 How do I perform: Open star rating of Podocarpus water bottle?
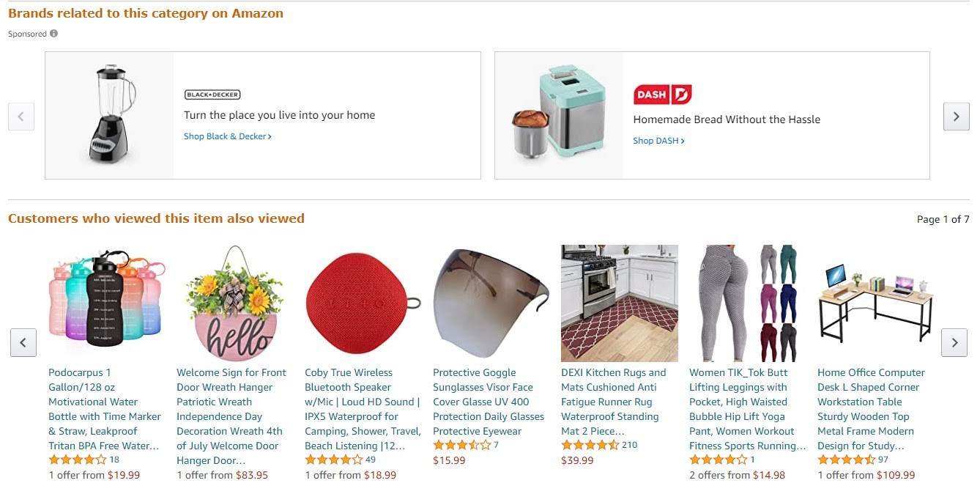pos(77,460)
